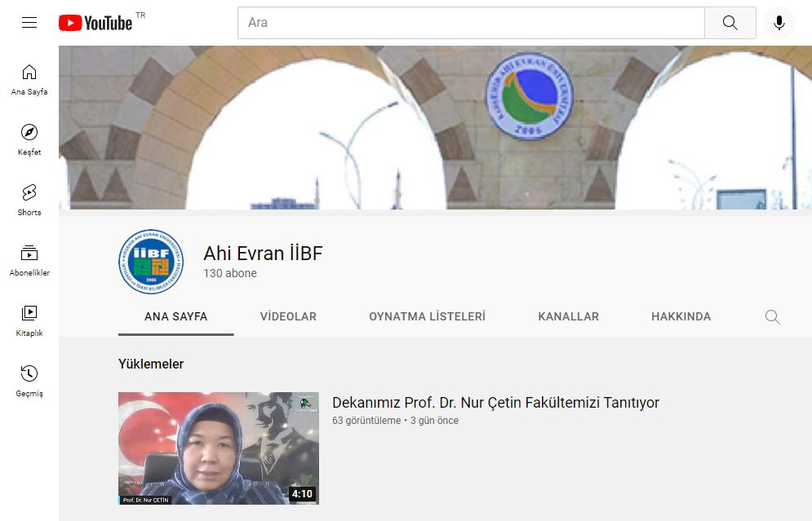
Task: Start voice search with microphone
Action: [x=779, y=23]
